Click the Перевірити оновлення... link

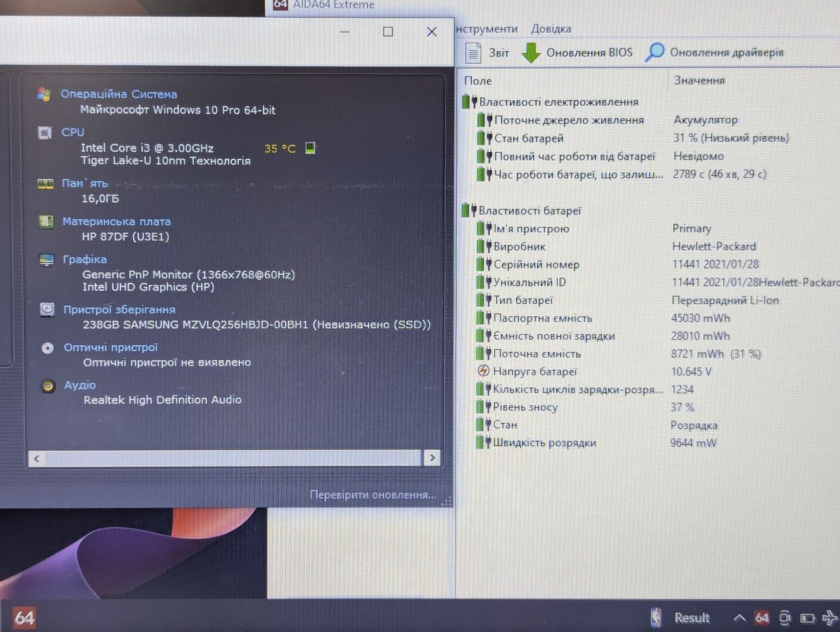373,495
